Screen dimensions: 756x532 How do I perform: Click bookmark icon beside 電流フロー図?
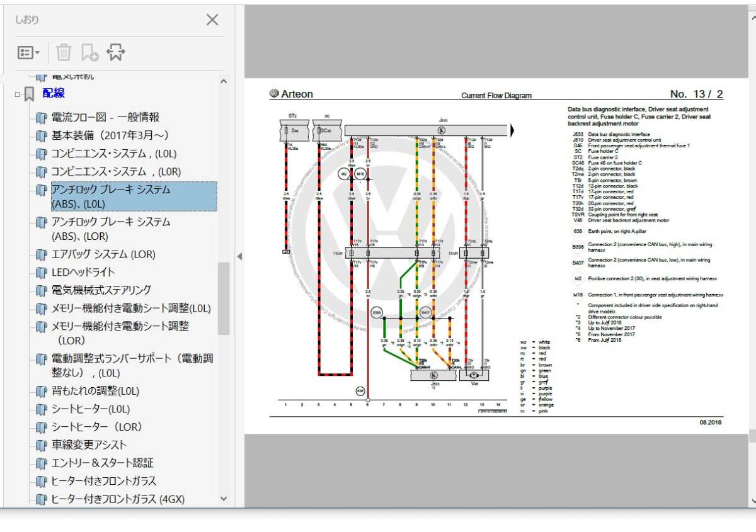[x=42, y=117]
